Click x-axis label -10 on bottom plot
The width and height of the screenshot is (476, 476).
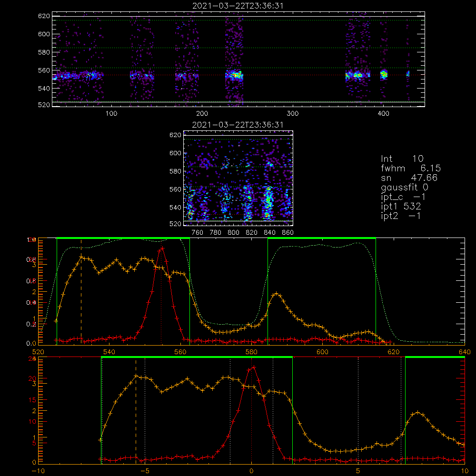[38, 471]
